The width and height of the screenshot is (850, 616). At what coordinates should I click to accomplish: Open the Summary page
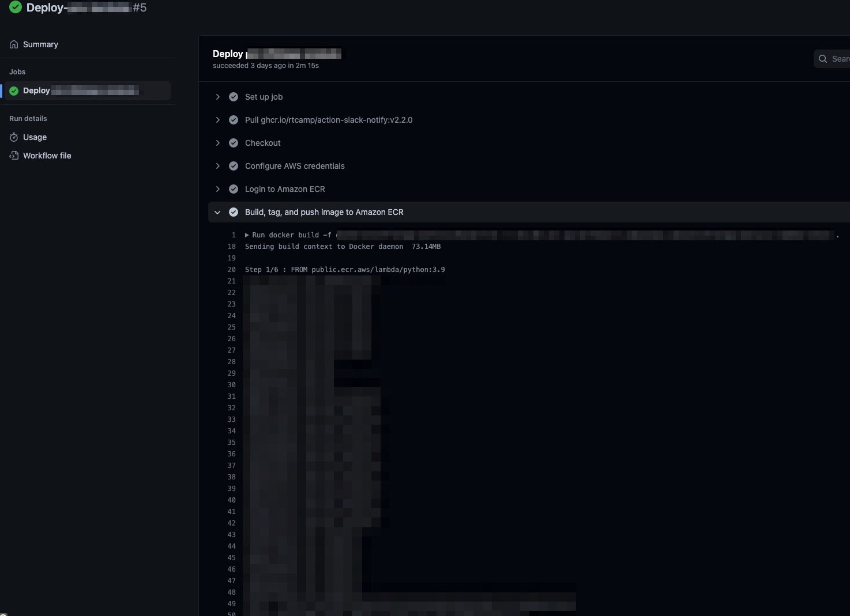tap(40, 44)
